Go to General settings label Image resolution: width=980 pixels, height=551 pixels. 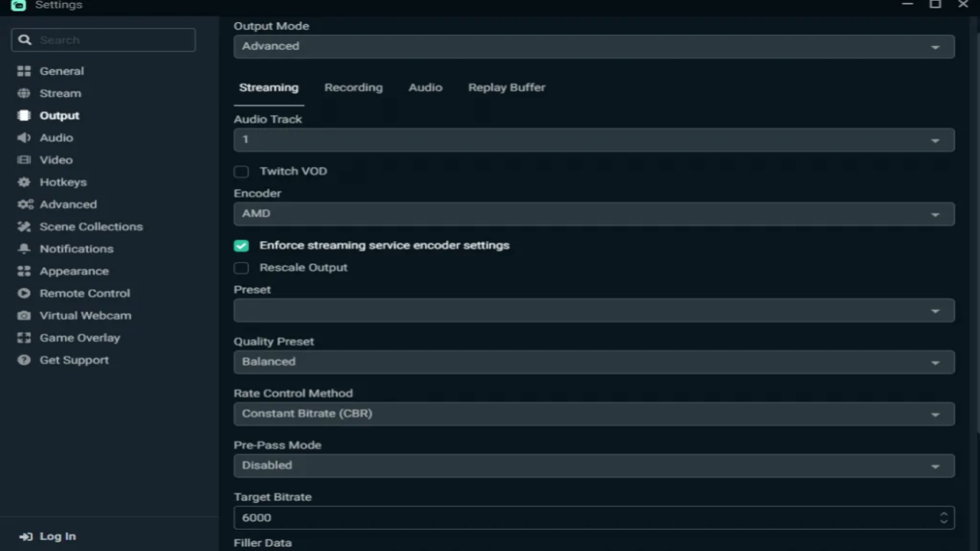[62, 71]
